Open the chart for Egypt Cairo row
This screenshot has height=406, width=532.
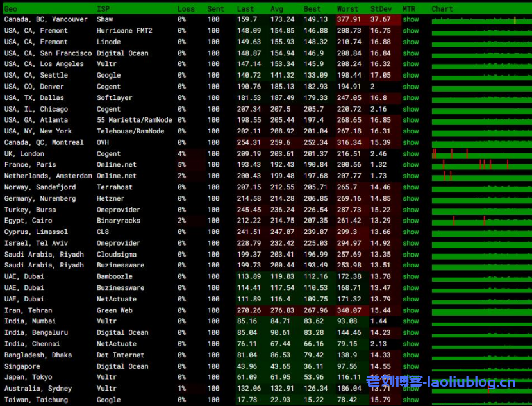pyautogui.click(x=481, y=221)
